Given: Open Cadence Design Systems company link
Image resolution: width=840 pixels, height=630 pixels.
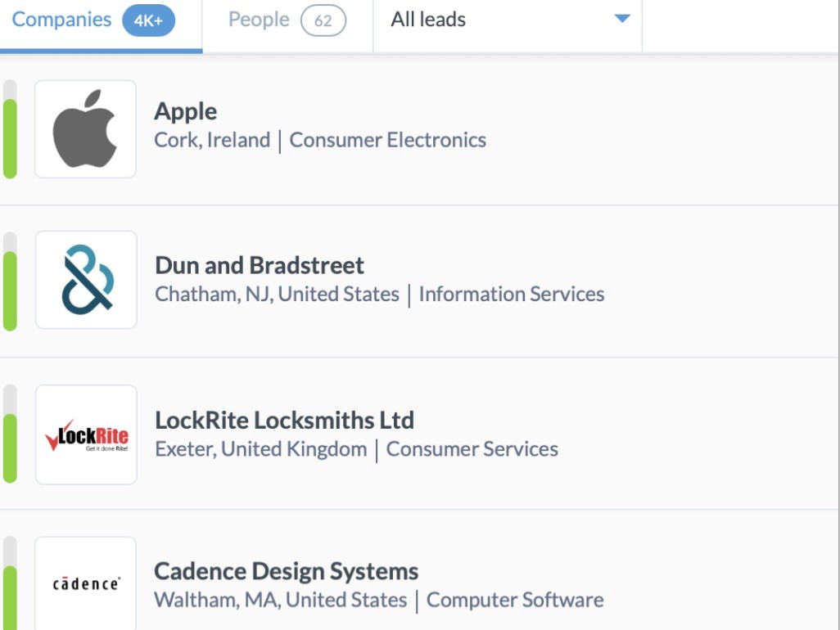Looking at the screenshot, I should [x=286, y=571].
